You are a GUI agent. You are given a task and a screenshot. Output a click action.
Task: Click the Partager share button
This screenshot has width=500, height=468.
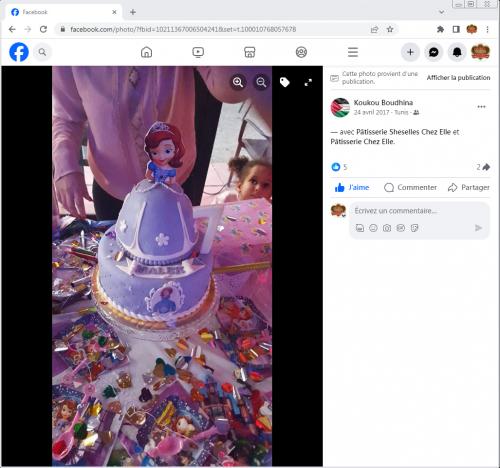click(x=469, y=187)
